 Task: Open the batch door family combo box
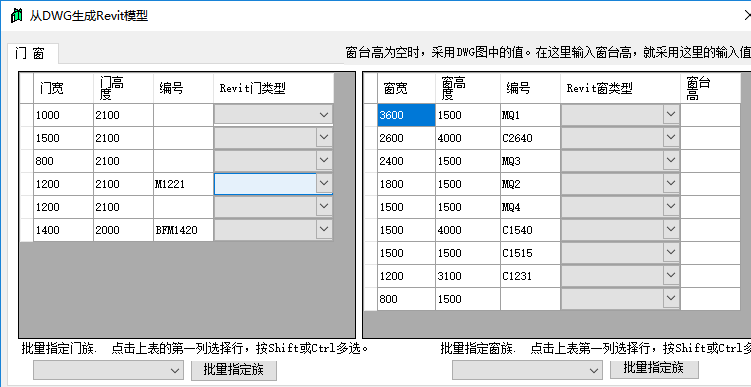point(108,370)
